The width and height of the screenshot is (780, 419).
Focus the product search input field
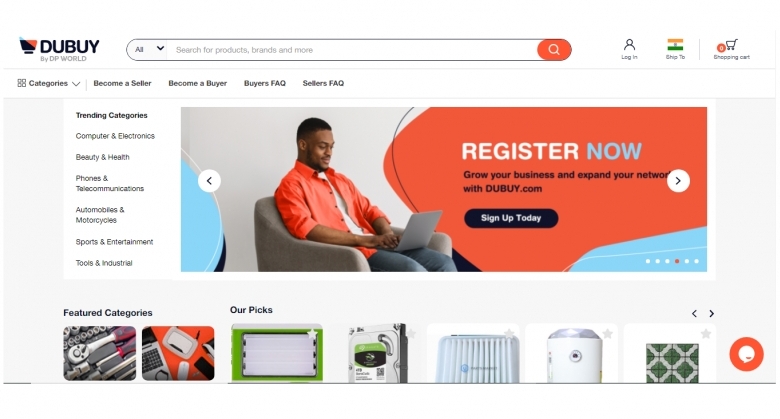coord(354,50)
